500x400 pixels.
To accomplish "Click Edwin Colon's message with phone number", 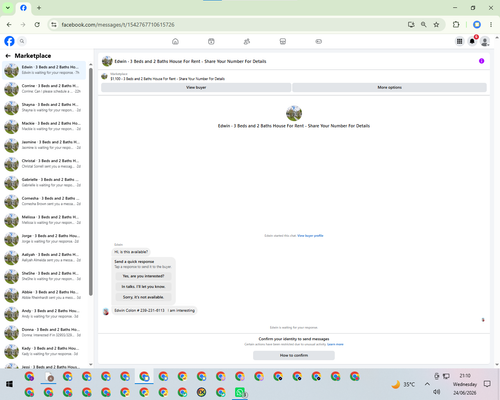I will coord(154,310).
